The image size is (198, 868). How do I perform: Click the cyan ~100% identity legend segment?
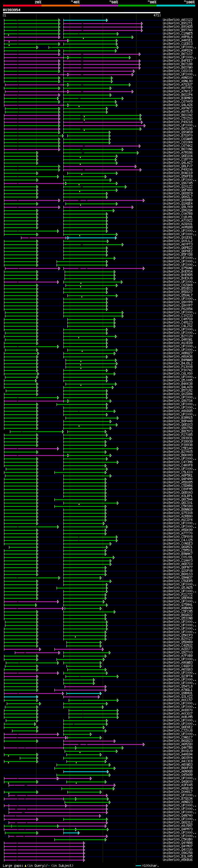176,5
